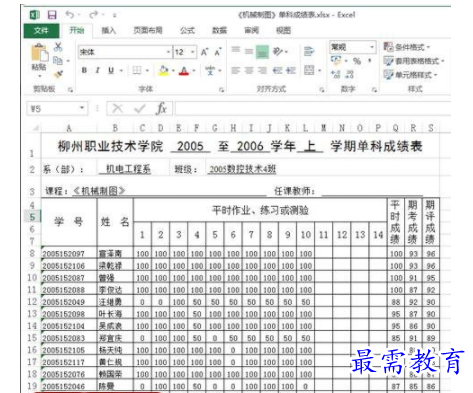This screenshot has height=393, width=473.
Task: Switch to the 页面布局 Page Layout tab
Action: pos(148,30)
